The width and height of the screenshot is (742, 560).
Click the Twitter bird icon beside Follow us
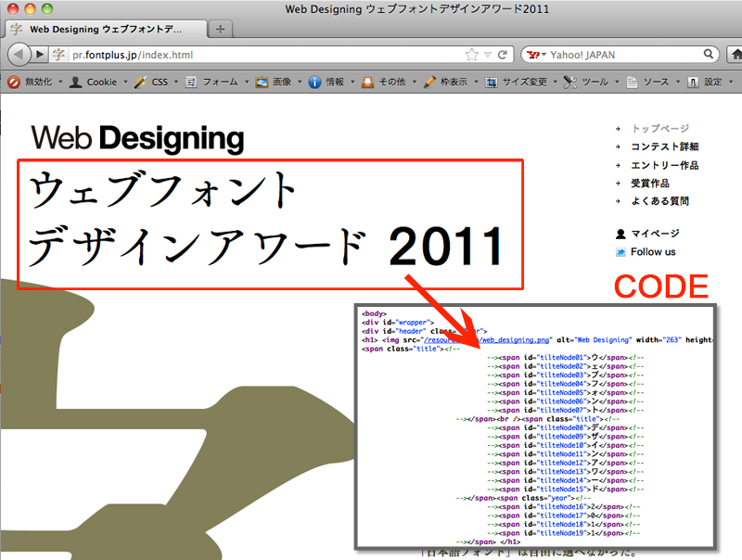point(620,252)
